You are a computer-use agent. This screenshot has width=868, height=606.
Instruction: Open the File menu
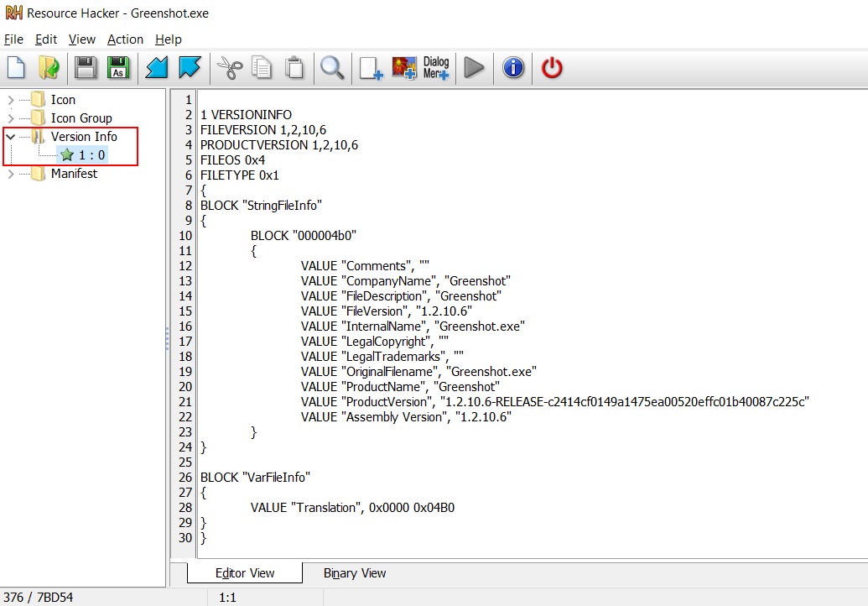tap(14, 39)
